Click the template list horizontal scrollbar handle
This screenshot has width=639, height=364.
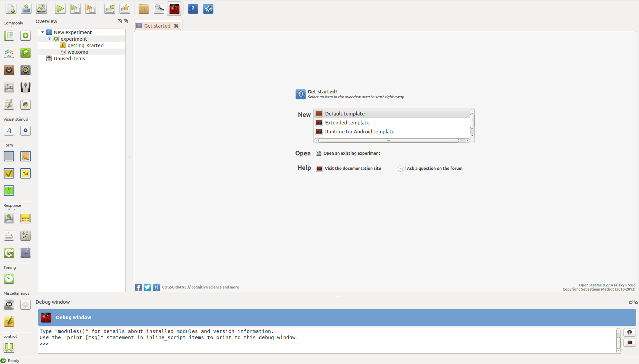point(389,140)
